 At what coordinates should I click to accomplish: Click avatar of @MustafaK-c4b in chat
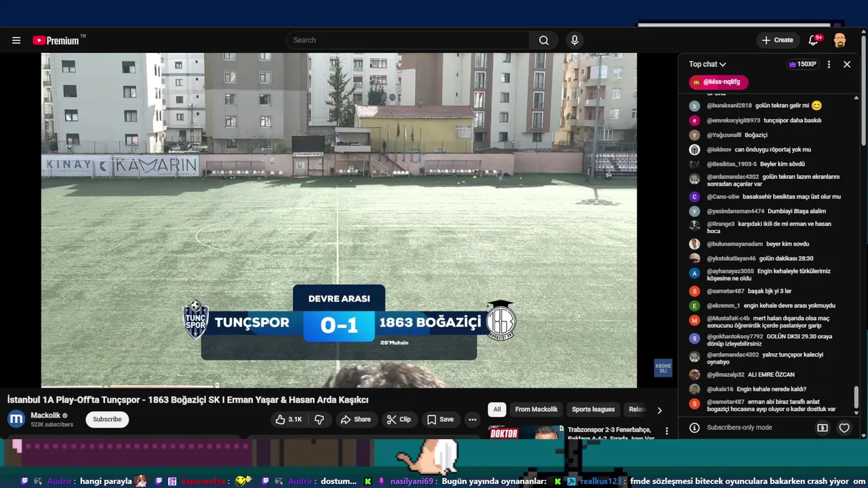click(x=694, y=320)
